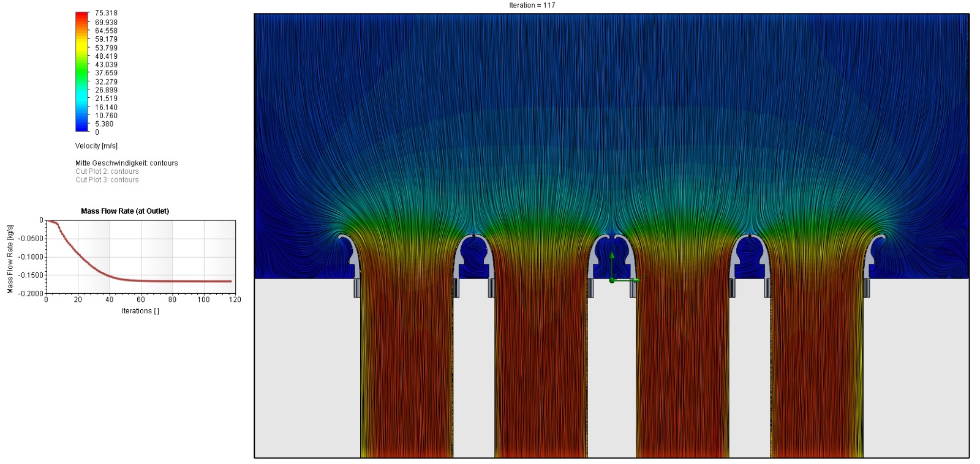Activate the grayed Cut Plot 2: contours entry
The width and height of the screenshot is (980, 464).
107,171
